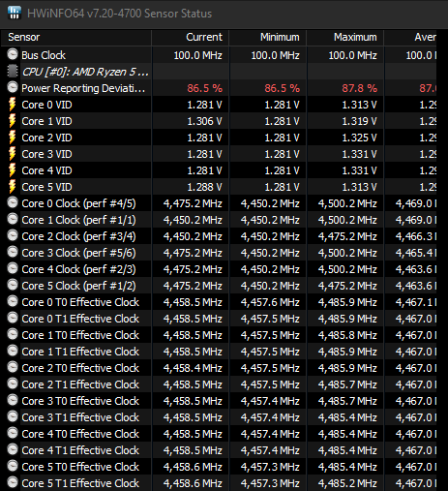Select the Core 4 T0 Effective Clock label

pyautogui.click(x=80, y=434)
